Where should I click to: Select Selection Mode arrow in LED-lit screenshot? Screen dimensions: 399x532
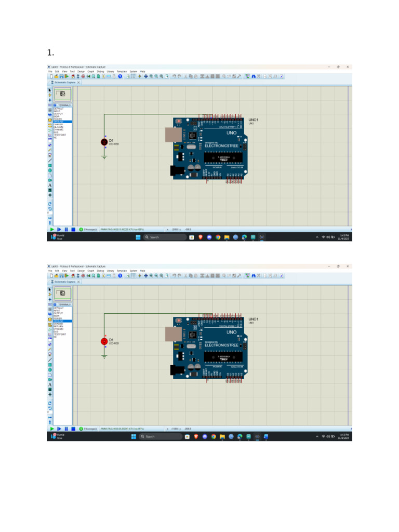pos(50,289)
